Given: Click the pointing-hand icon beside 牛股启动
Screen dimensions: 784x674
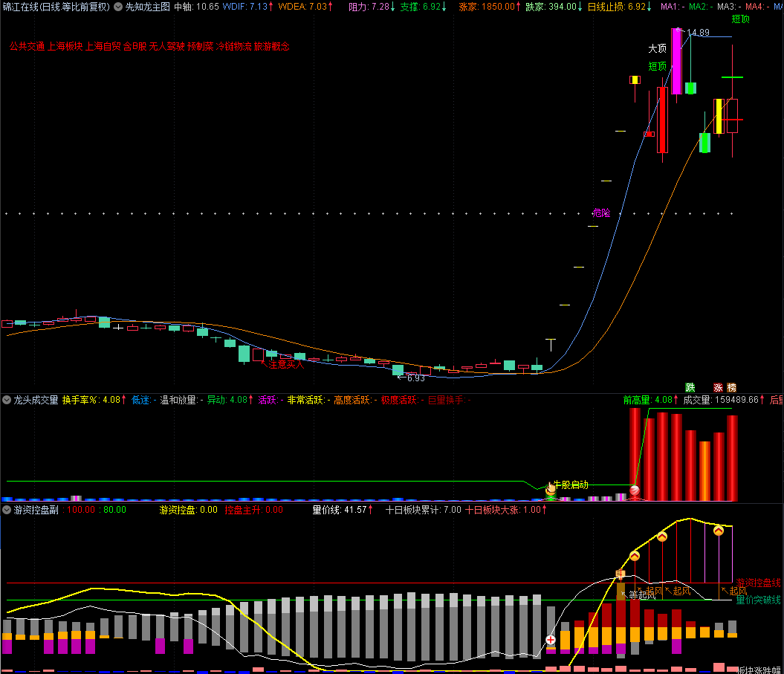Looking at the screenshot, I should click(x=551, y=488).
